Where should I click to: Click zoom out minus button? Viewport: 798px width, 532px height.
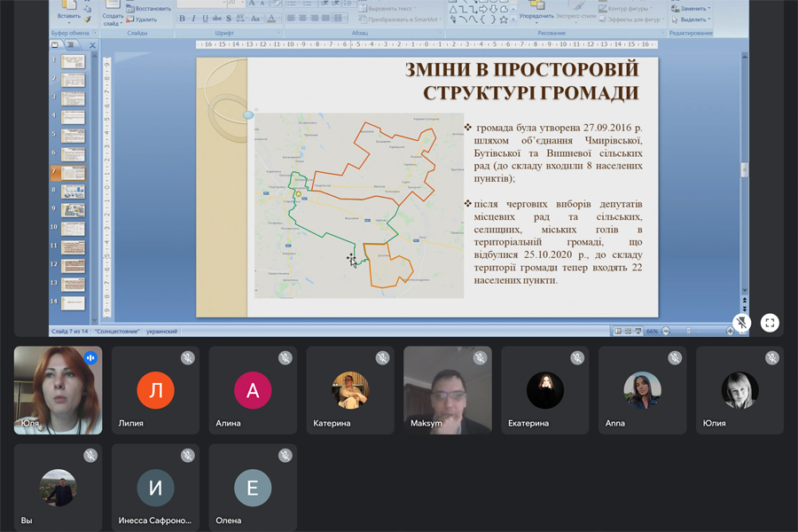pos(665,331)
